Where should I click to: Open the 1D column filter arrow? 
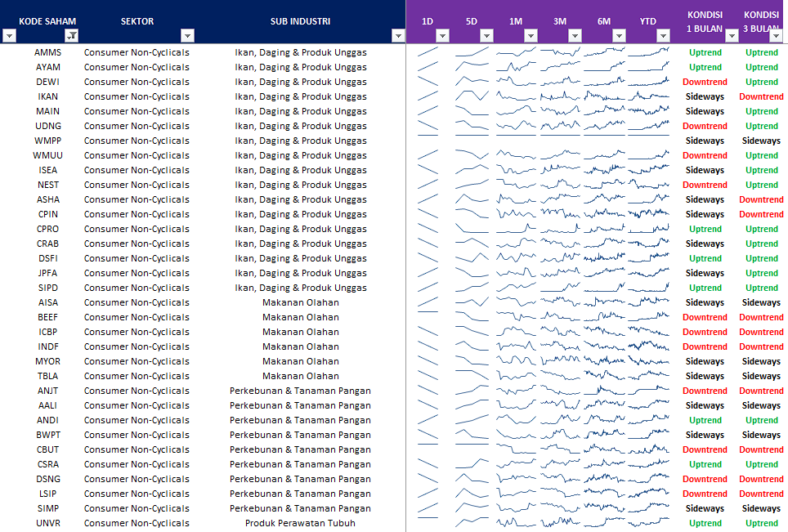click(442, 35)
